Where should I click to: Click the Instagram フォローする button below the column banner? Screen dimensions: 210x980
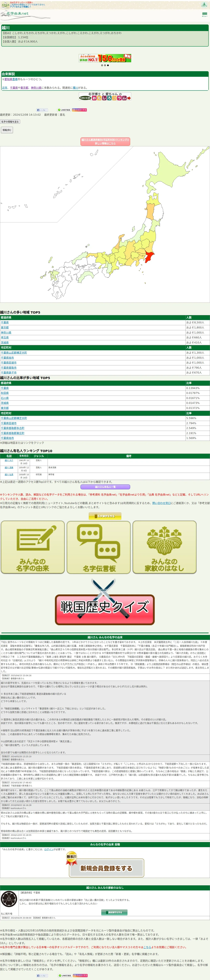coord(80,110)
